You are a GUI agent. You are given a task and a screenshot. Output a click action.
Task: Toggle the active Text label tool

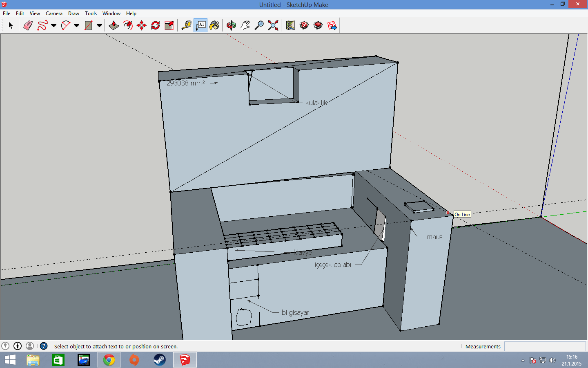pyautogui.click(x=200, y=25)
